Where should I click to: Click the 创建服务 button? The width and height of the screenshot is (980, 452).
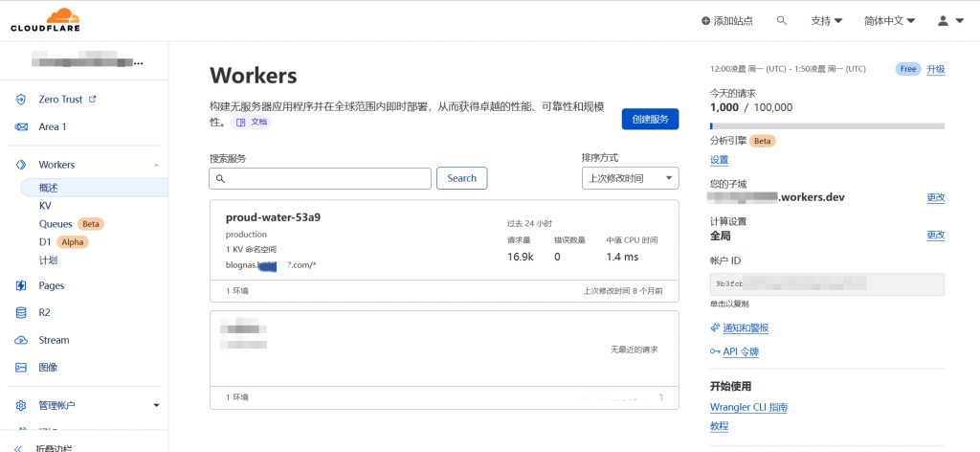point(650,120)
